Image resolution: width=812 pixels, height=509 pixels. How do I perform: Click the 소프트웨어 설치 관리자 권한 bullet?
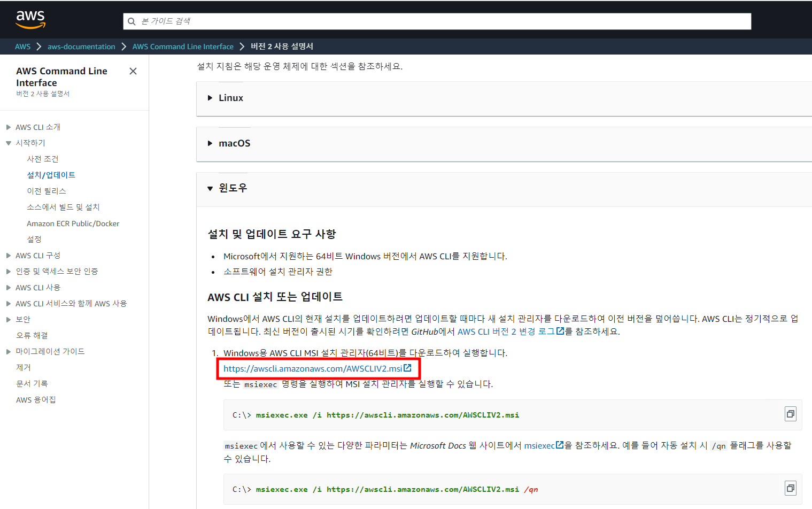[278, 272]
